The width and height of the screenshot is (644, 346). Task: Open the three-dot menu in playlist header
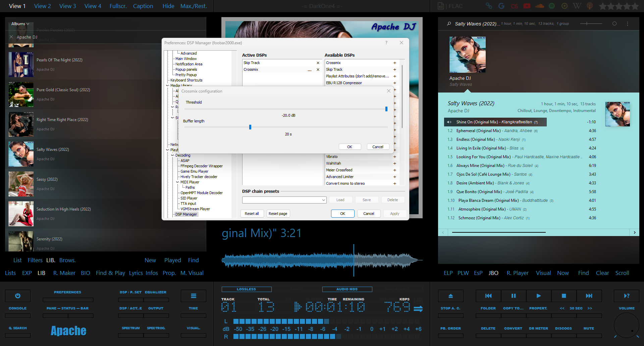628,24
